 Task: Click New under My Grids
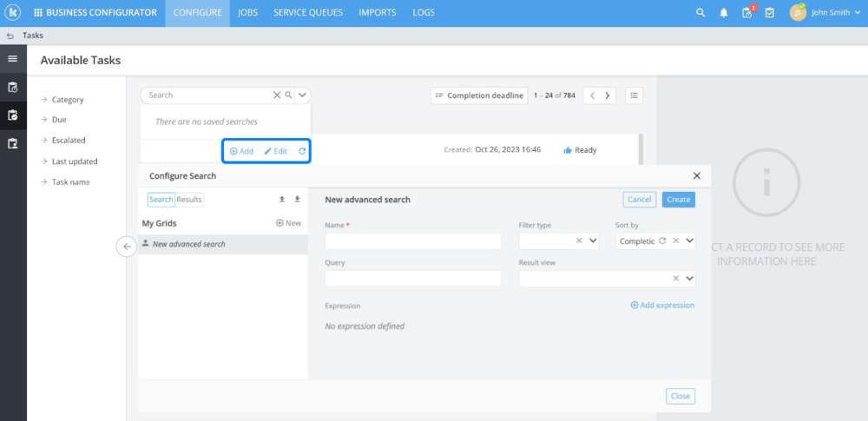(x=288, y=223)
